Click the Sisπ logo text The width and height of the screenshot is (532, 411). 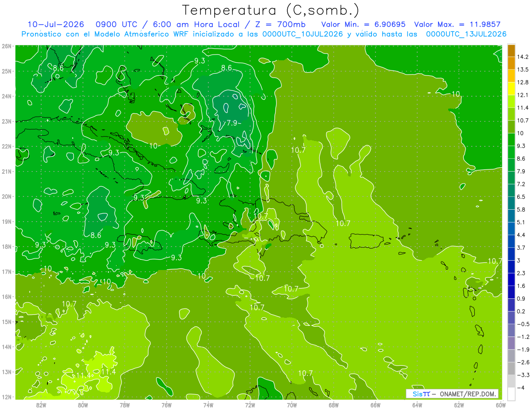[421, 394]
